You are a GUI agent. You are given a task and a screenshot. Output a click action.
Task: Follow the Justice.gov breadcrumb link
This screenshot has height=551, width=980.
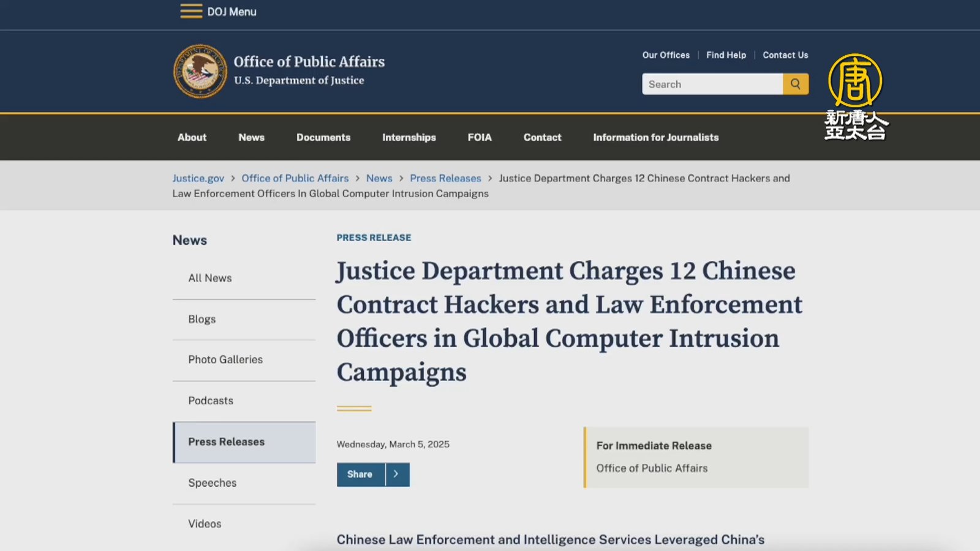pos(198,178)
